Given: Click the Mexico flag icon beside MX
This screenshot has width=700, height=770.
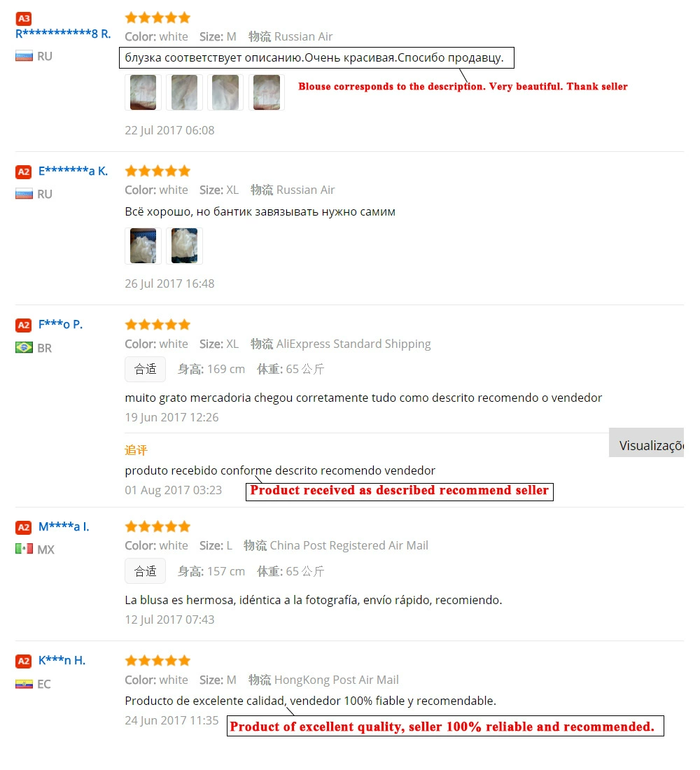Looking at the screenshot, I should click(24, 549).
